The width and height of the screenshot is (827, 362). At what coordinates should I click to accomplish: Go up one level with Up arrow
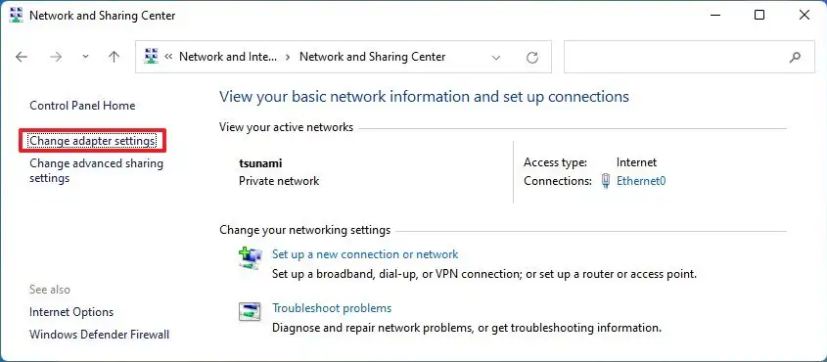[114, 57]
